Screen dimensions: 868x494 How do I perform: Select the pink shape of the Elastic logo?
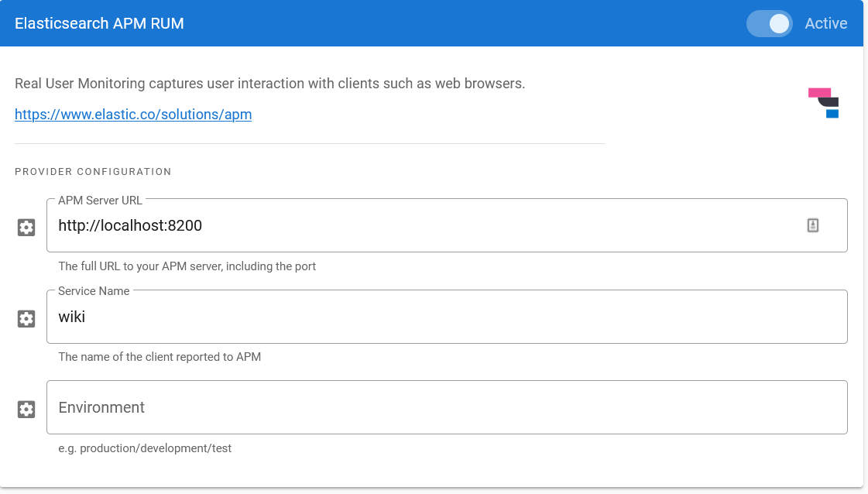(818, 93)
